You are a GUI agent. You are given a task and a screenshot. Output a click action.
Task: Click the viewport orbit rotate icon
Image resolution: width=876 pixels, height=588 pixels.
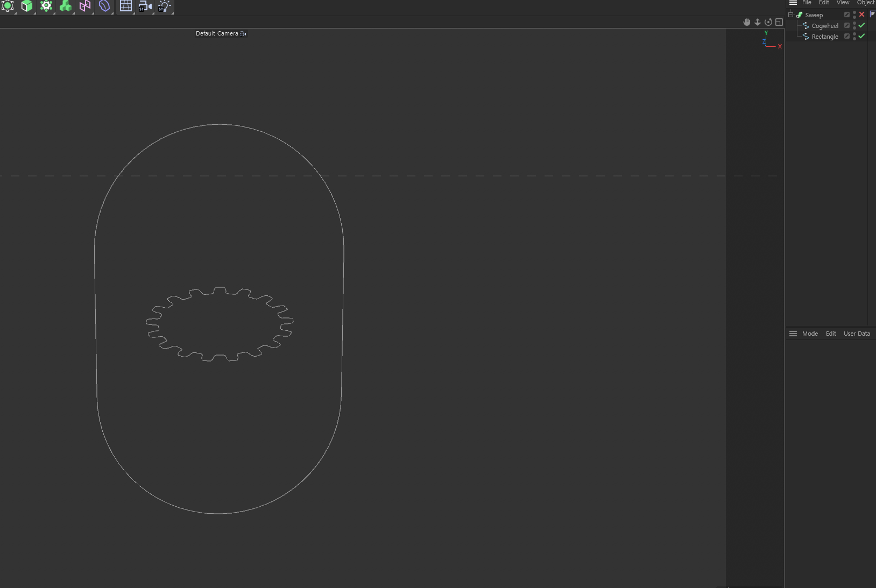(768, 22)
